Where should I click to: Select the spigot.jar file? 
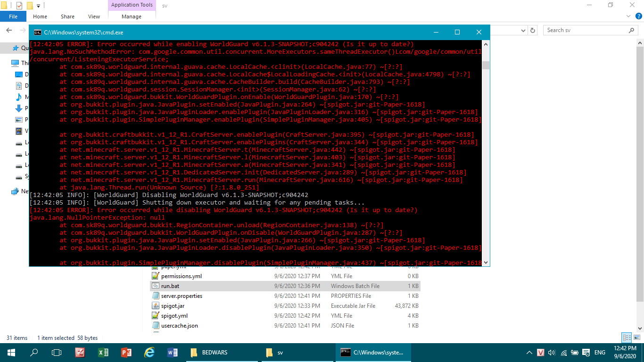pos(173,306)
